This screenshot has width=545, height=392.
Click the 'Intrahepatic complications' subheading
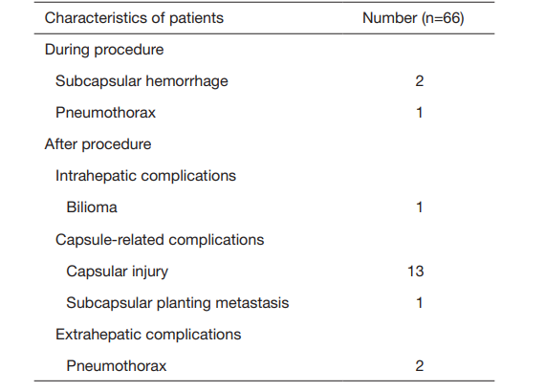(145, 176)
